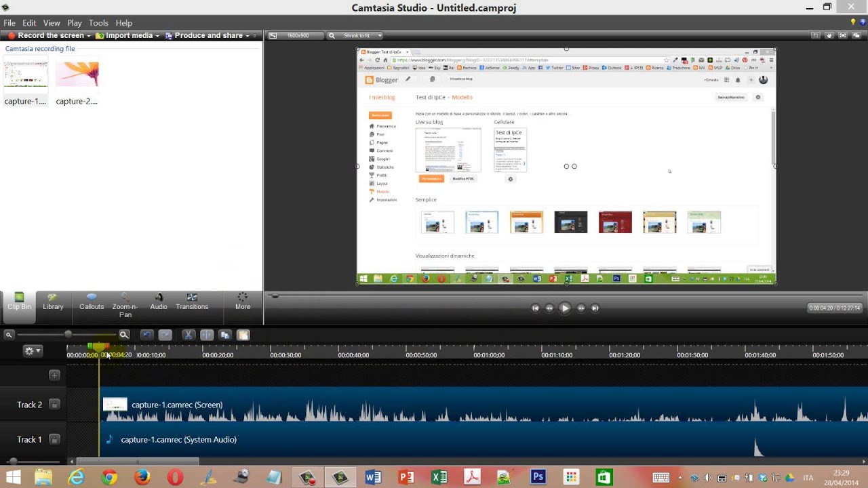Select capture-2 flower image thumbnail
The image size is (868, 488).
click(77, 75)
